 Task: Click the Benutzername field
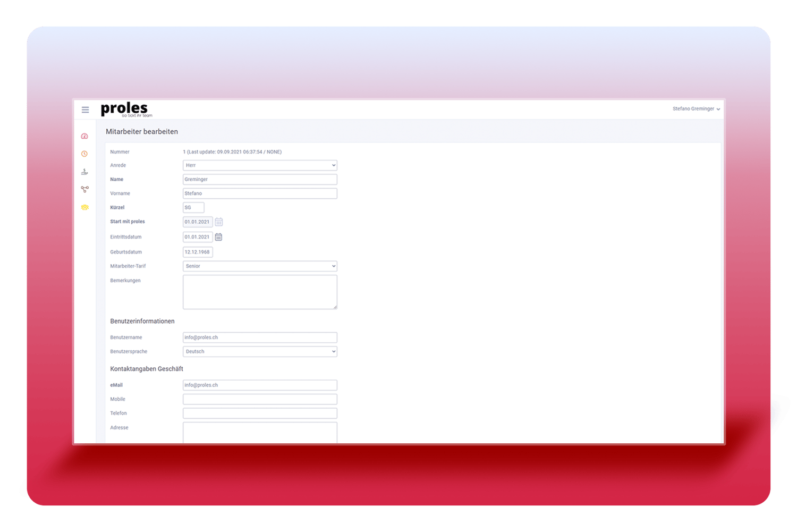(x=260, y=337)
